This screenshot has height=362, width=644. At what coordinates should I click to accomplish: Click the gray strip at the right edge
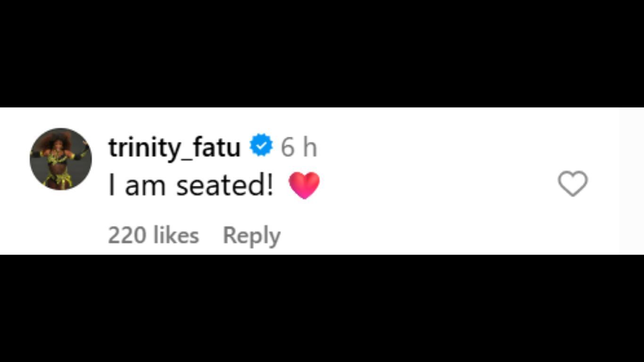(x=631, y=181)
